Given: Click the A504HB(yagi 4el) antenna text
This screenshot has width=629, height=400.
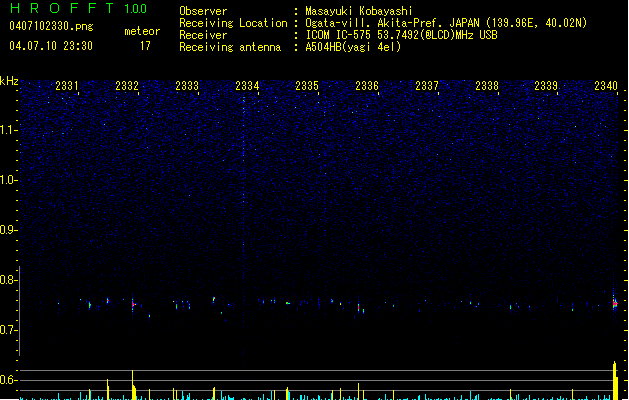Looking at the screenshot, I should pyautogui.click(x=353, y=47).
